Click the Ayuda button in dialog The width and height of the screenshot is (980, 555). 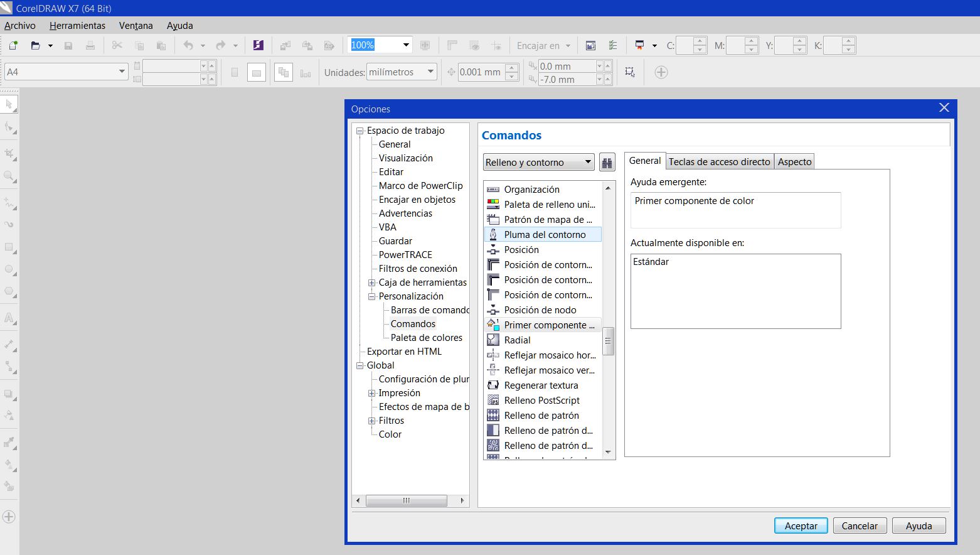coord(919,526)
